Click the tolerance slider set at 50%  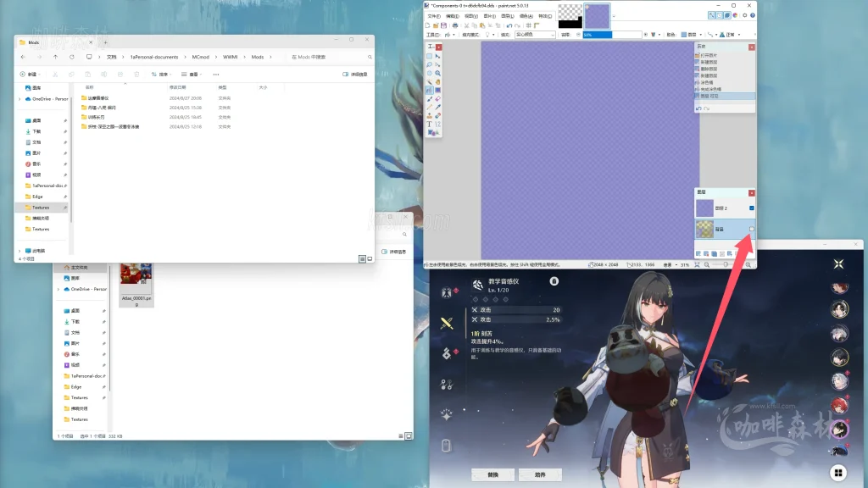[x=598, y=35]
